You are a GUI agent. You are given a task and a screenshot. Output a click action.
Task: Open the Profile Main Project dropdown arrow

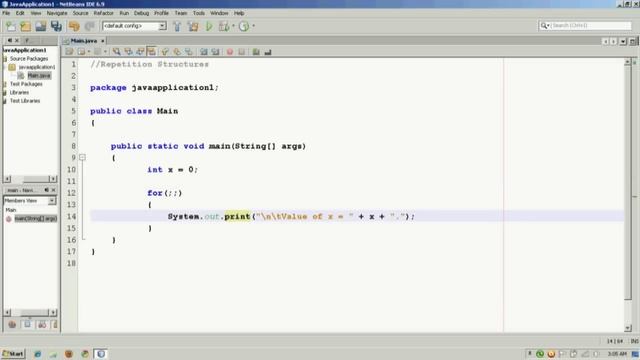click(253, 26)
